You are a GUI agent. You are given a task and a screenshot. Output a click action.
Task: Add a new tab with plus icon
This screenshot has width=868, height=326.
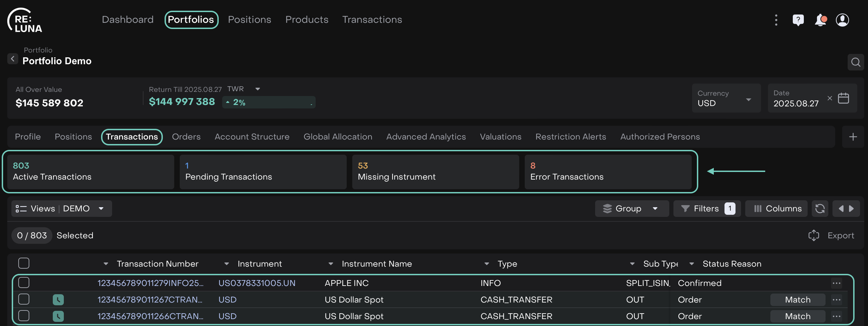tap(853, 137)
